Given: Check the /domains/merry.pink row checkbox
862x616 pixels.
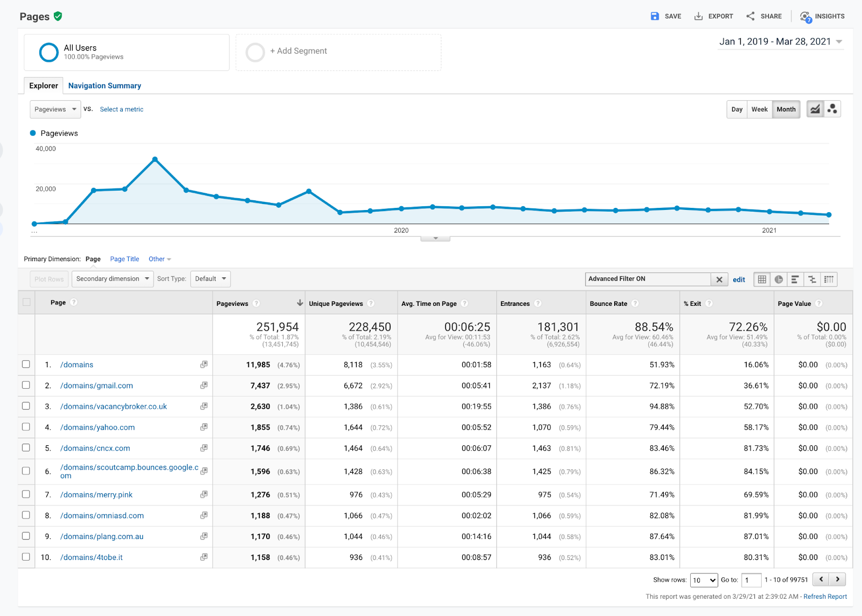Looking at the screenshot, I should click(26, 494).
